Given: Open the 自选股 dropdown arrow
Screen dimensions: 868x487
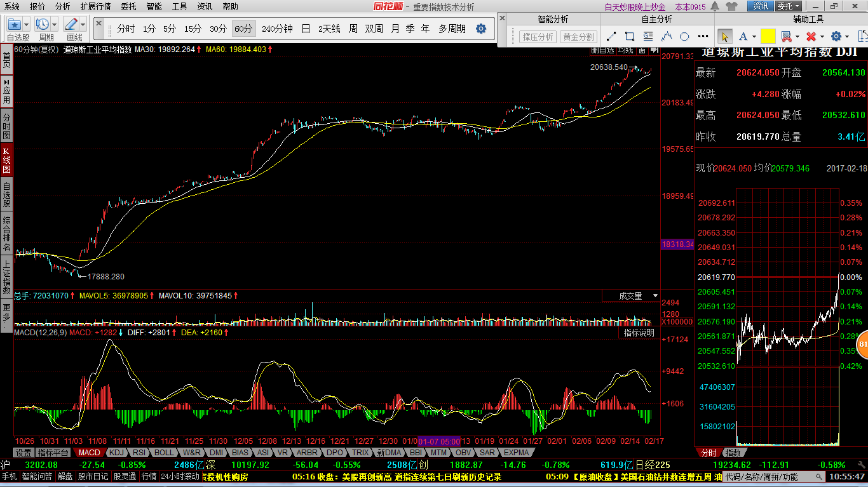Looking at the screenshot, I should (26, 24).
